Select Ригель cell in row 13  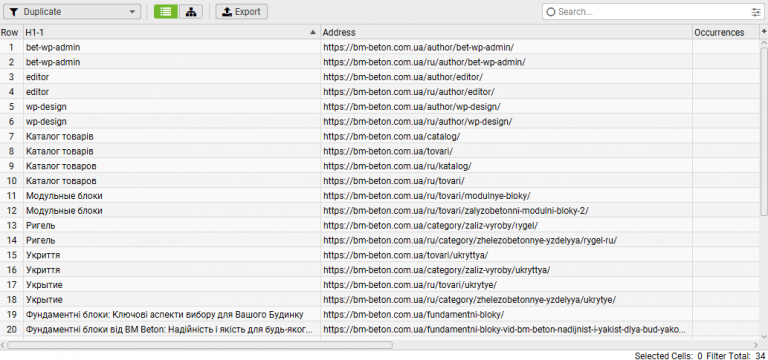pyautogui.click(x=171, y=225)
